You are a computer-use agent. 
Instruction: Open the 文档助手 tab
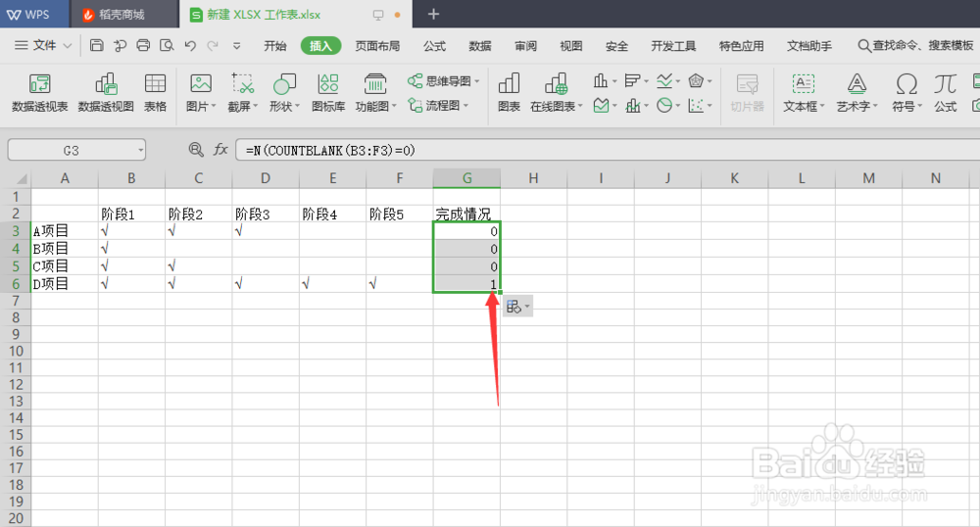808,46
